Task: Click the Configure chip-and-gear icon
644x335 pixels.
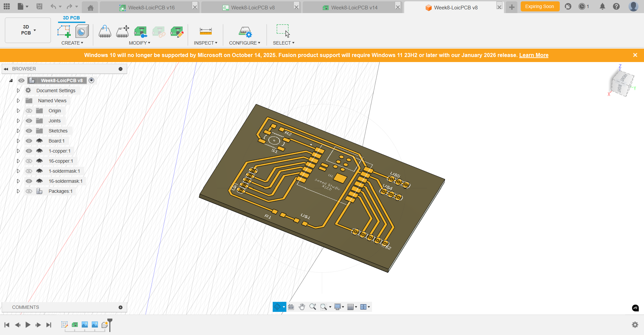Action: click(x=245, y=32)
